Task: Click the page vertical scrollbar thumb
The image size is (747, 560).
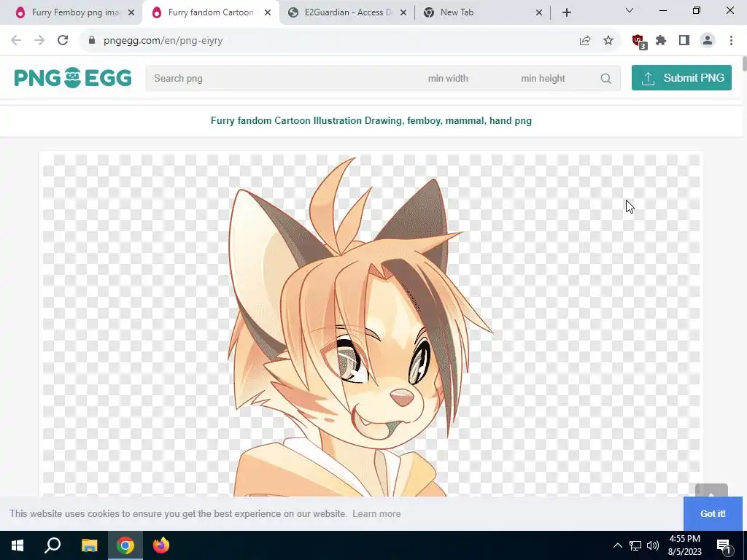Action: 744,64
